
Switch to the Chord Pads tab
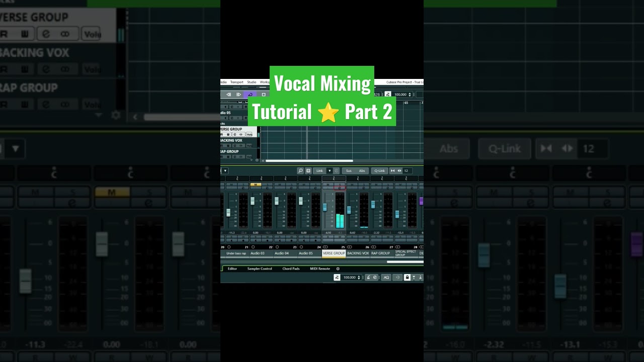(x=291, y=269)
